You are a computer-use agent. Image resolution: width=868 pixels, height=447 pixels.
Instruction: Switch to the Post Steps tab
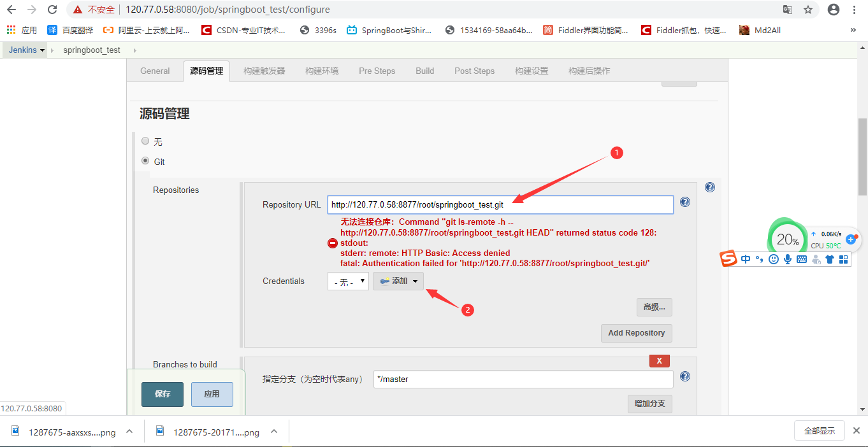pos(474,71)
